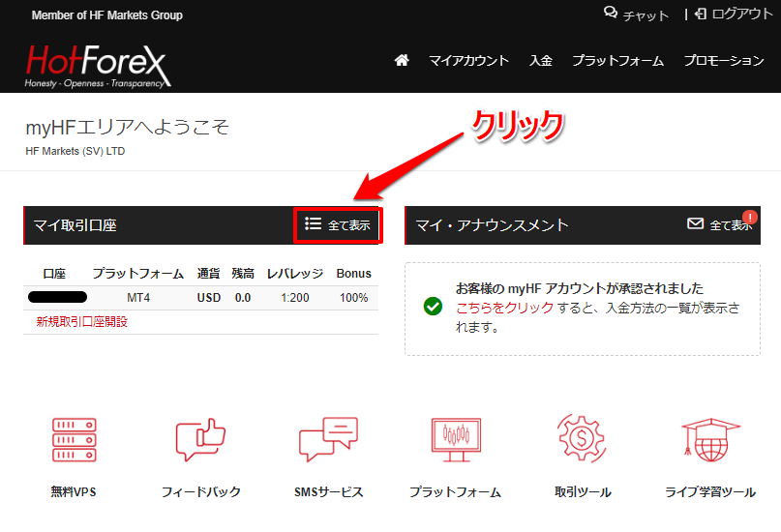Click the チャット link text
This screenshot has width=781, height=532.
[x=646, y=15]
